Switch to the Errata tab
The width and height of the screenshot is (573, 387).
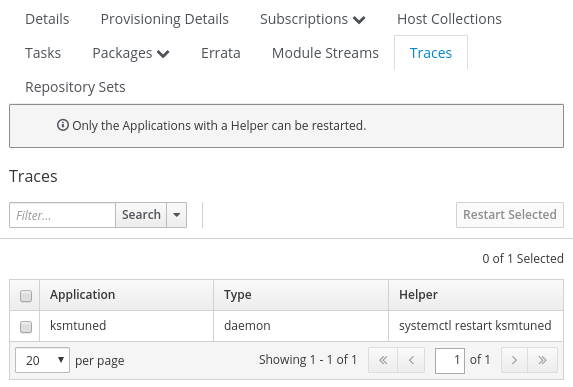point(221,53)
